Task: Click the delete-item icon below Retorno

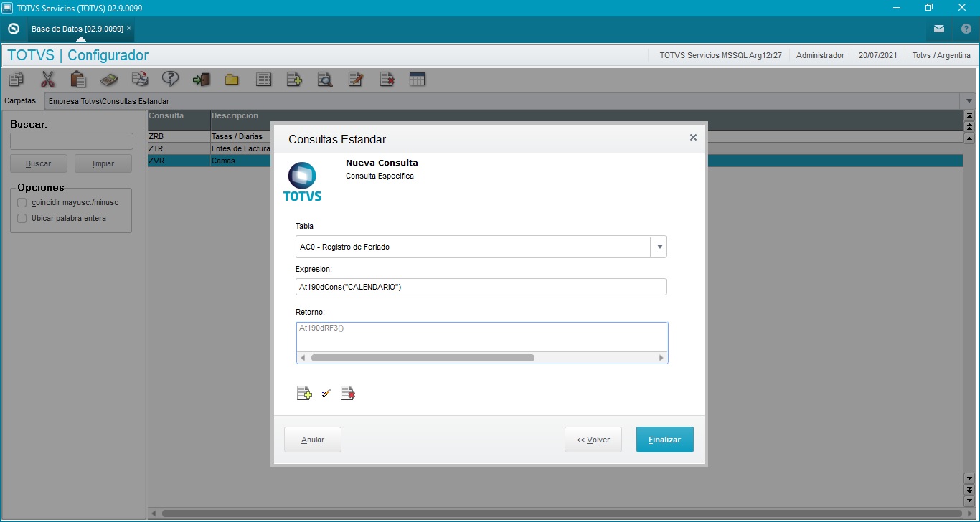Action: pyautogui.click(x=348, y=393)
